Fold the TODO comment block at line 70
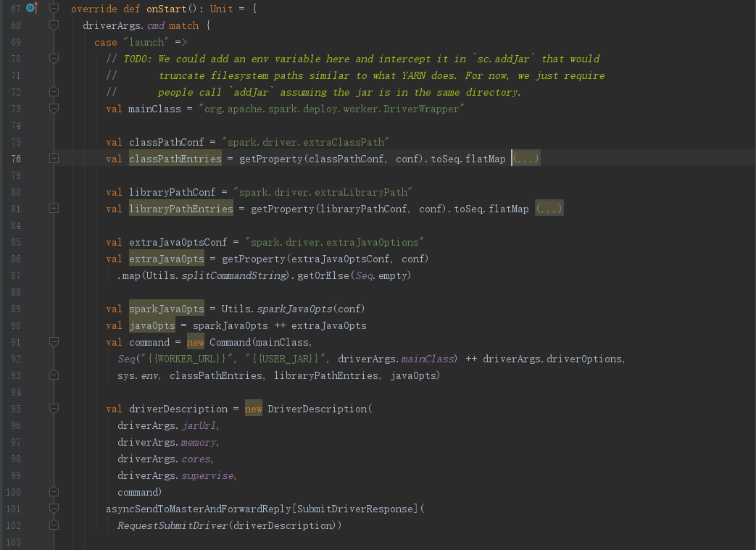 [x=54, y=58]
